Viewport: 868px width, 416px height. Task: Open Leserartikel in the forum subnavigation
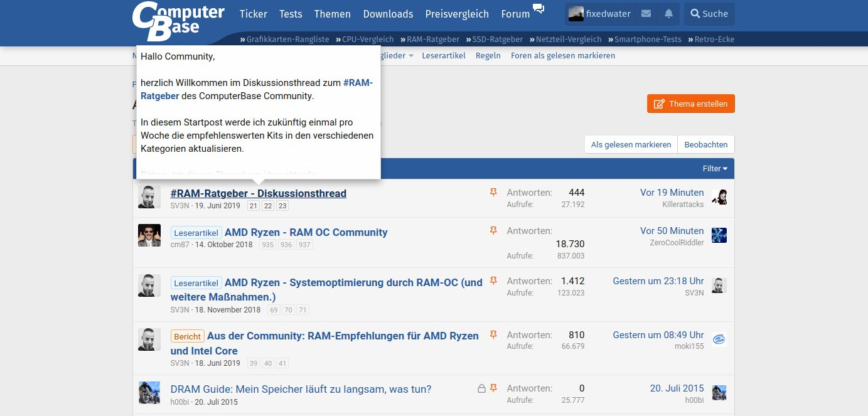point(444,55)
